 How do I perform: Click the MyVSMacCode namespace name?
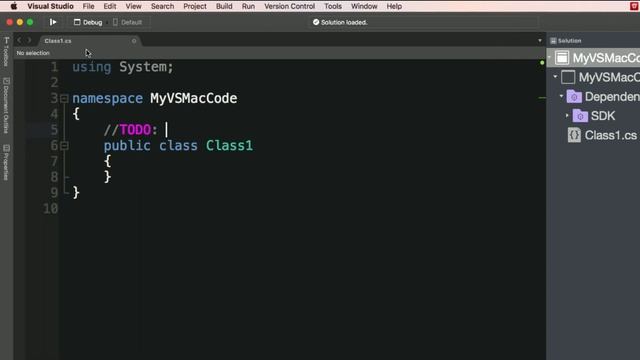193,98
